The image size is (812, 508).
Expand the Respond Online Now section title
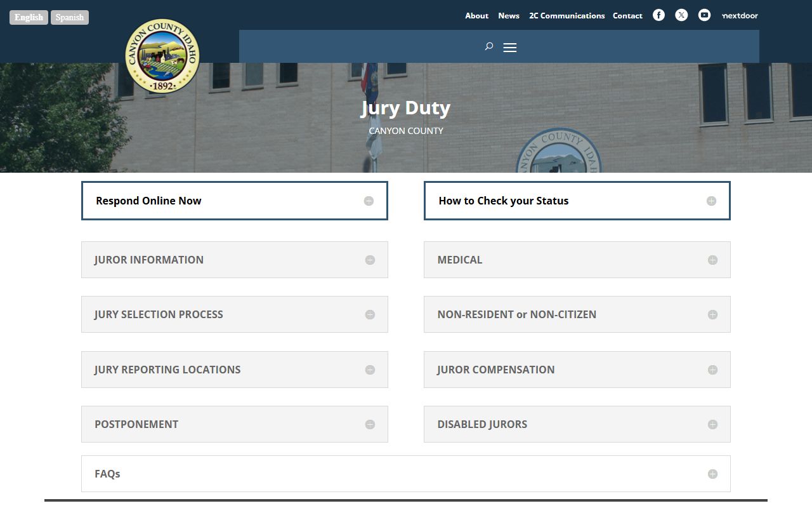[x=148, y=201]
